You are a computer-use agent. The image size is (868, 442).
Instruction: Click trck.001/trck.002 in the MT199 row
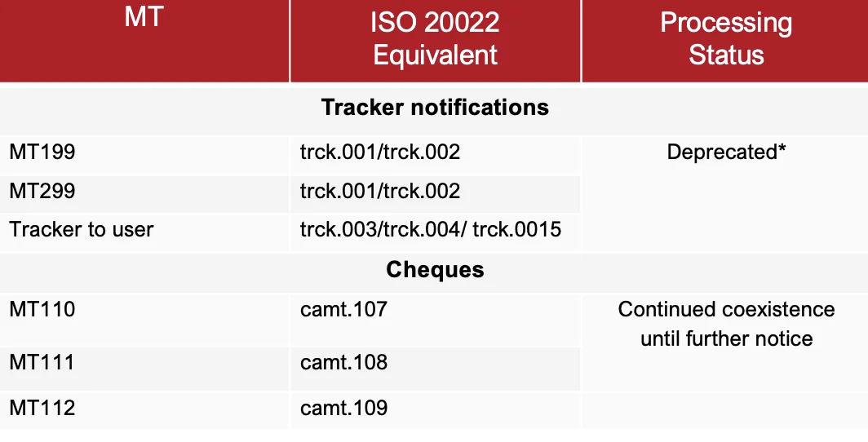coord(380,152)
